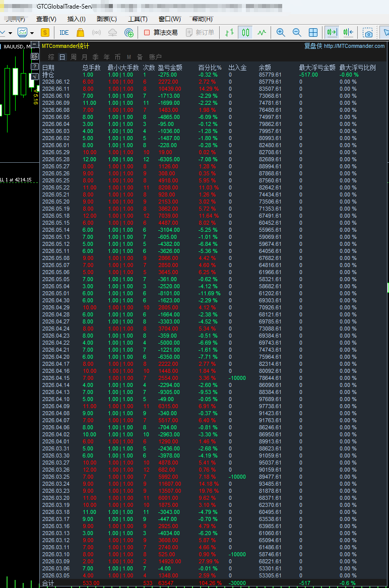Open the 帮助(H) menu

202,19
